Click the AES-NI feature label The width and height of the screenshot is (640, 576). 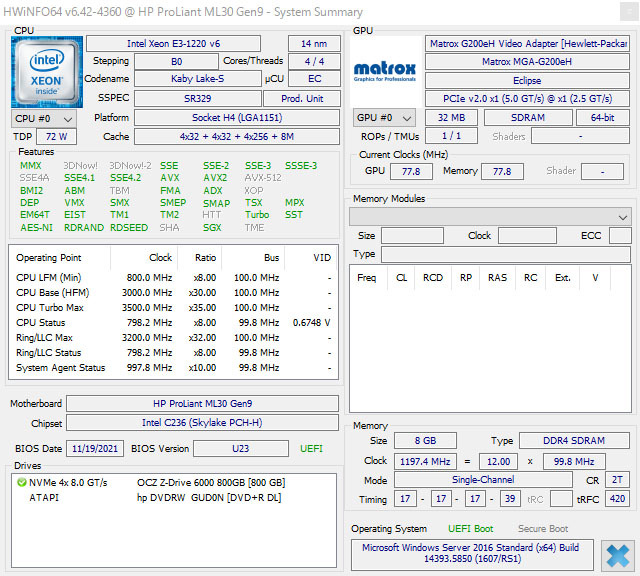[x=36, y=228]
